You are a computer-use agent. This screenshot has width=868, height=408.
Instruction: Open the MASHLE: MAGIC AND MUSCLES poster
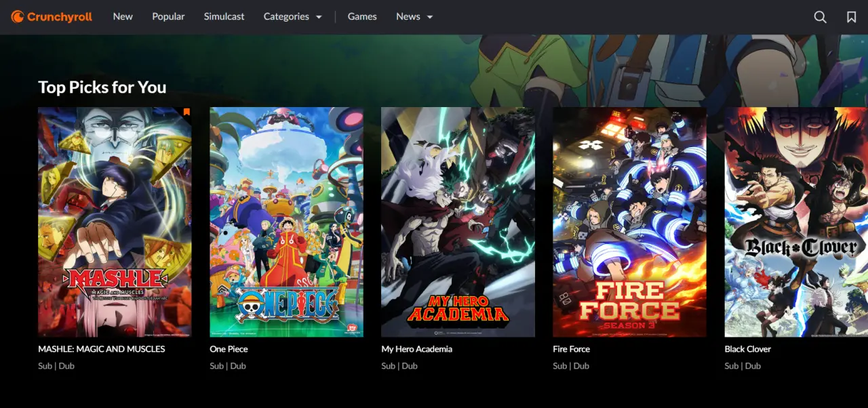click(115, 222)
